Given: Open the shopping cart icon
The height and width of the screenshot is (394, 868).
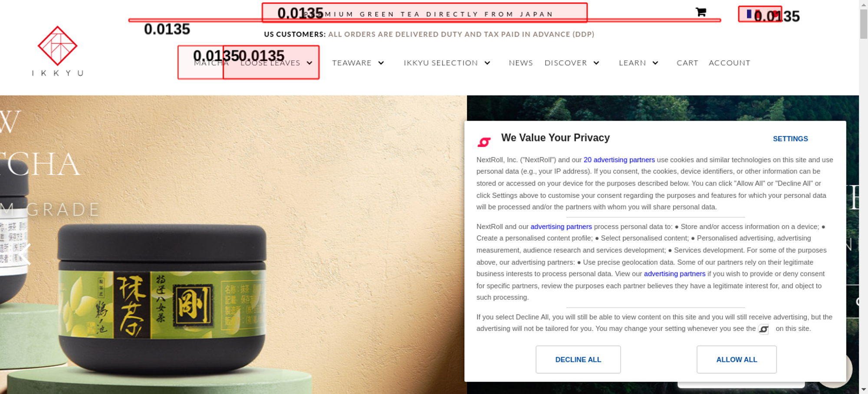Looking at the screenshot, I should pos(700,12).
